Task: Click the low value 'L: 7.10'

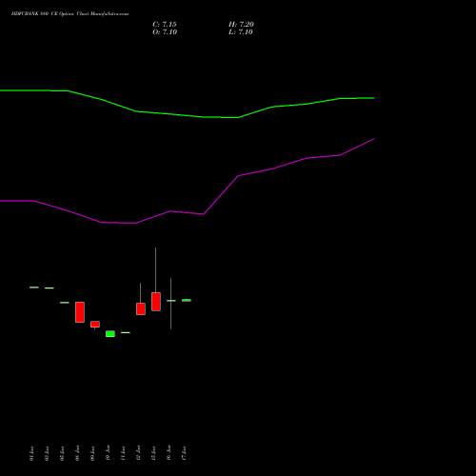Action: (x=241, y=32)
